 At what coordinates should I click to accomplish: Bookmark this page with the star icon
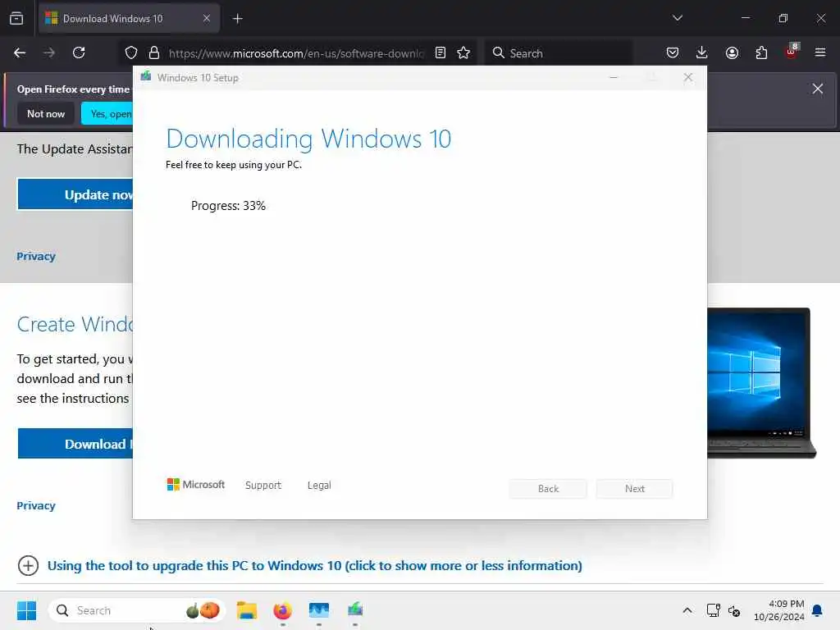pos(464,52)
